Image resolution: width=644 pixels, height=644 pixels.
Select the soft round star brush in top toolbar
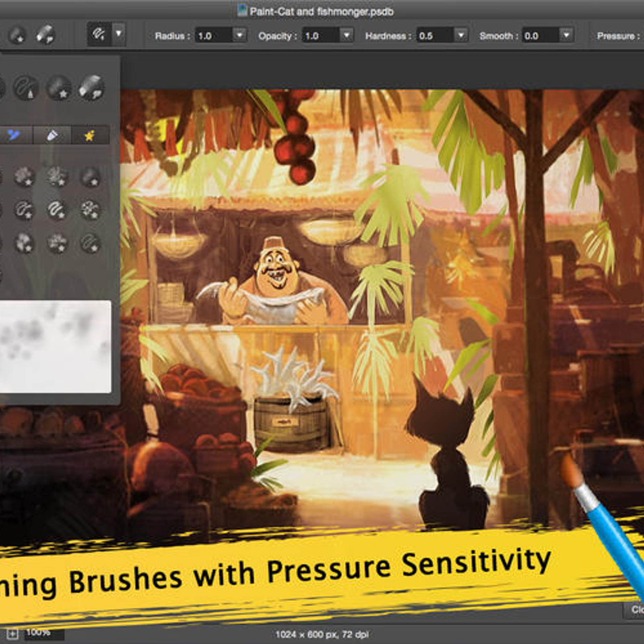click(x=17, y=35)
